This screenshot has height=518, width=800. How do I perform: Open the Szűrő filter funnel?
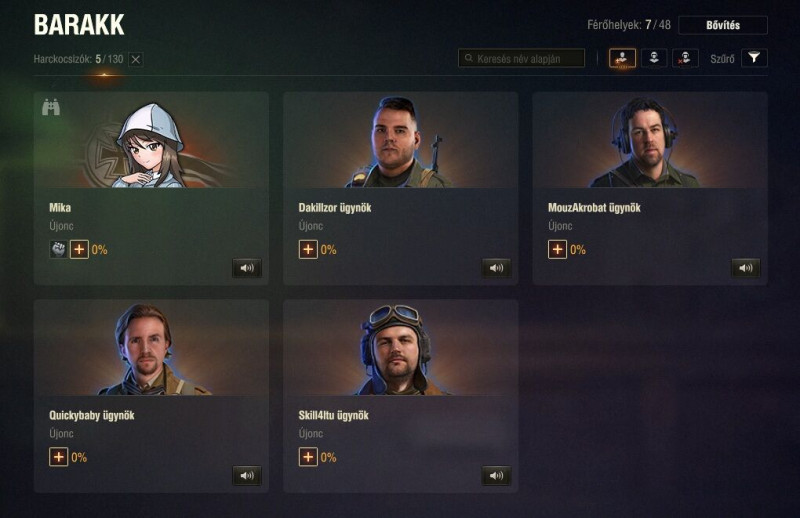pyautogui.click(x=754, y=58)
